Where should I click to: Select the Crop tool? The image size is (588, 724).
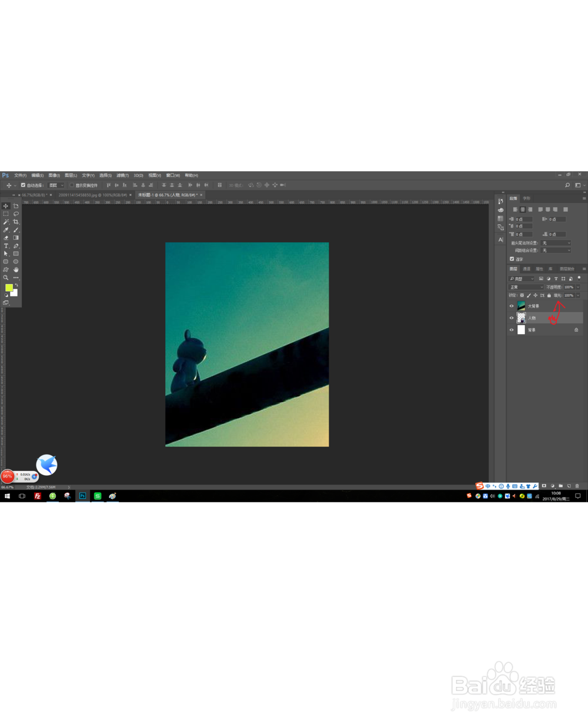[x=16, y=222]
